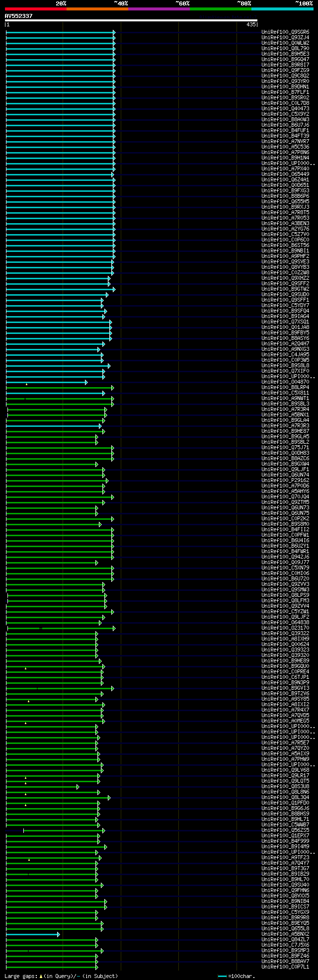The width and height of the screenshot is (318, 980).
Task: Click the ~20% legend label
Action: pos(61,3)
